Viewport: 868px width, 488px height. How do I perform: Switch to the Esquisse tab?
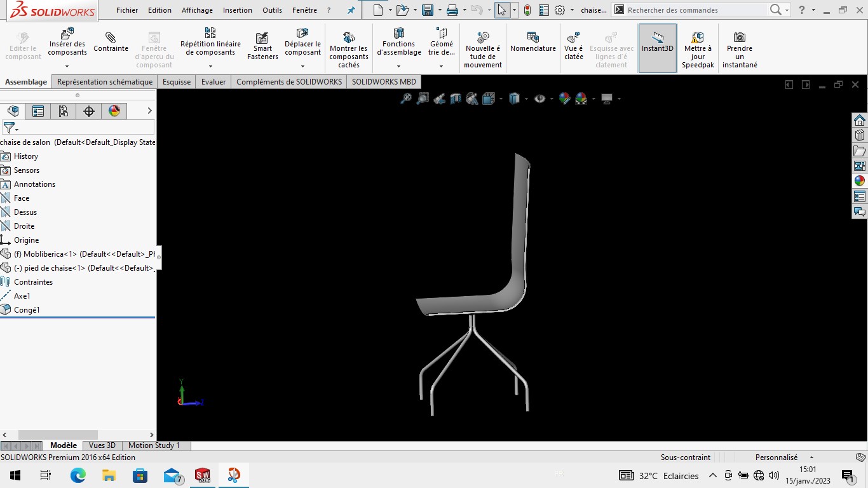[x=177, y=82]
